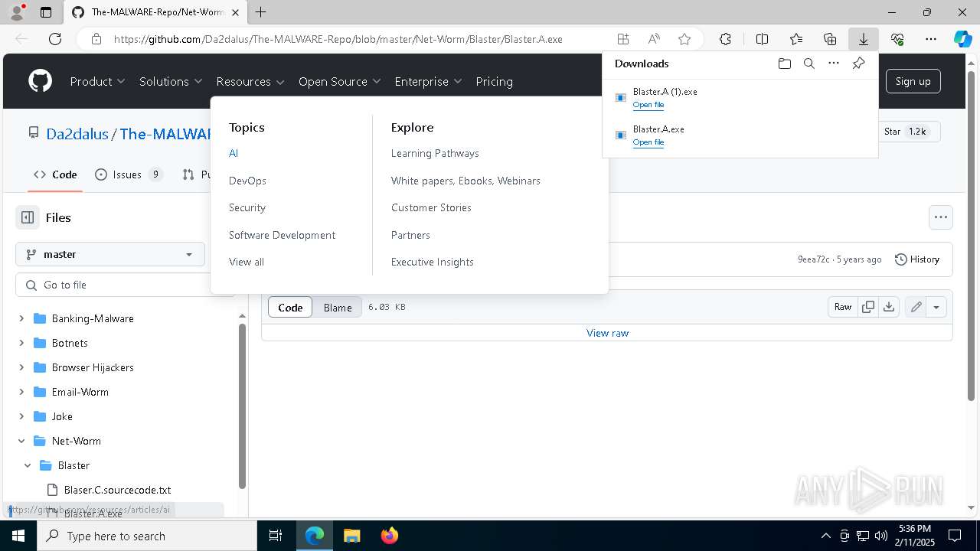Open Edge Settings and more menu

pos(931,39)
